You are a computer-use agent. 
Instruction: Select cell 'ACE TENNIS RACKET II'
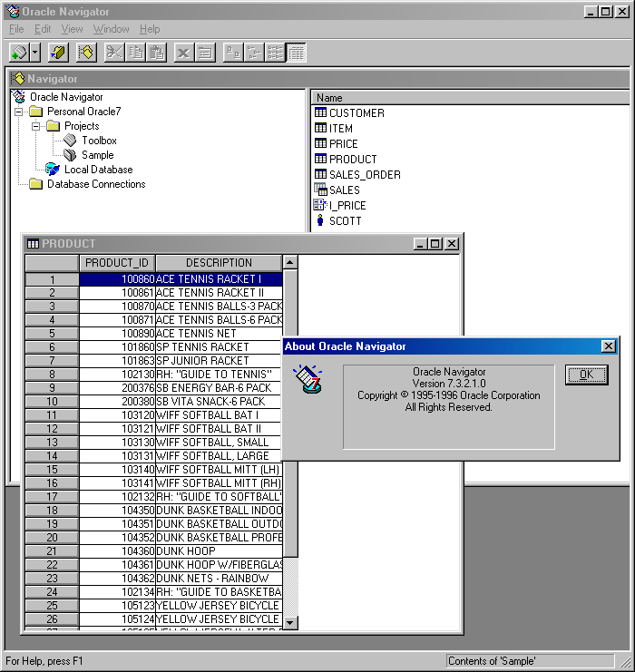coord(219,293)
